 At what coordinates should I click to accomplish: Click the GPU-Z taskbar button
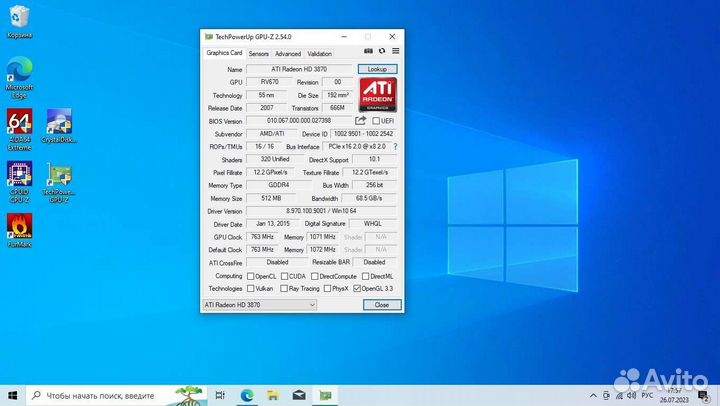pos(325,395)
